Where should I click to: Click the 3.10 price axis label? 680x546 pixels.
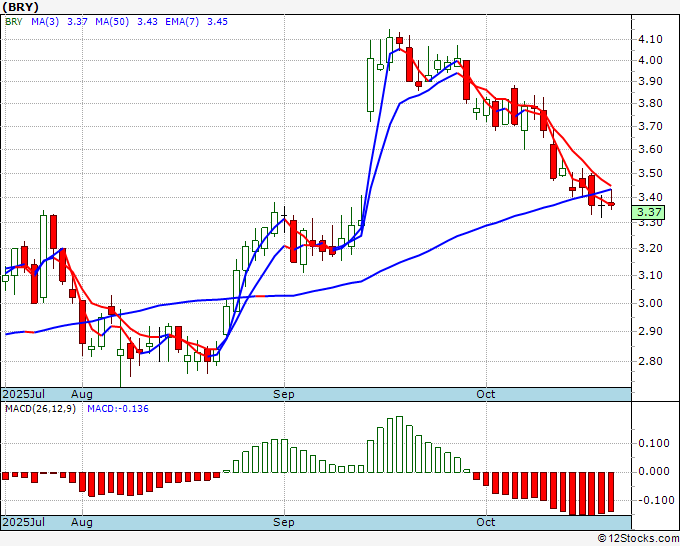(x=650, y=275)
